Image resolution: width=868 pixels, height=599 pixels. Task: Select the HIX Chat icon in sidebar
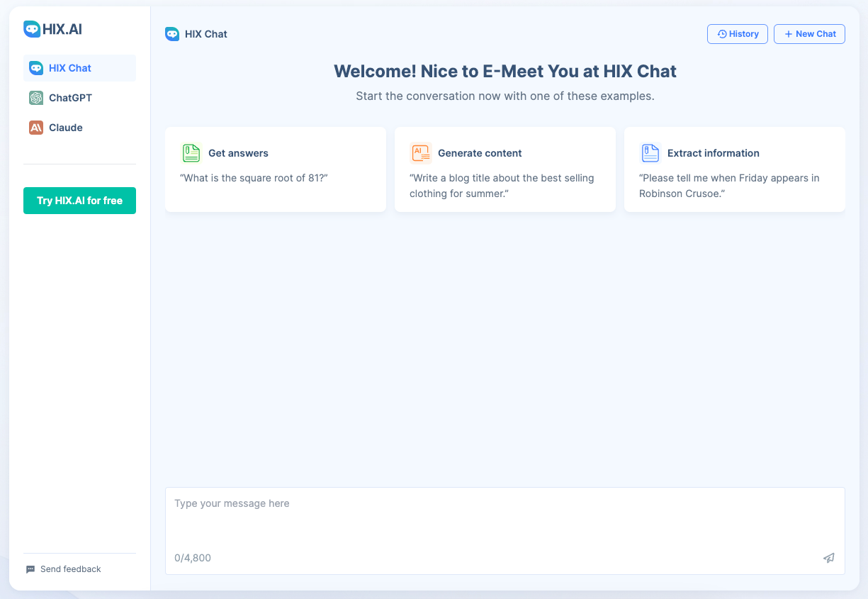pos(36,68)
